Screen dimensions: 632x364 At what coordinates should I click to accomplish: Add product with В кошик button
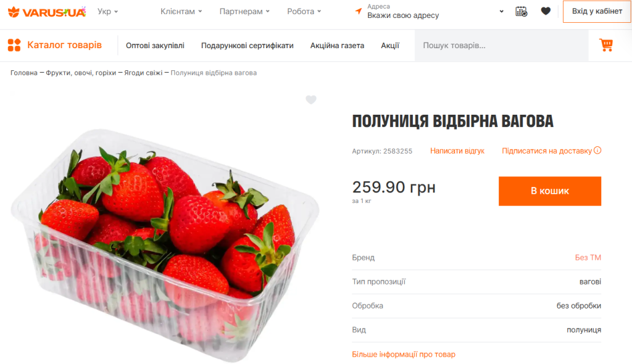pyautogui.click(x=550, y=191)
